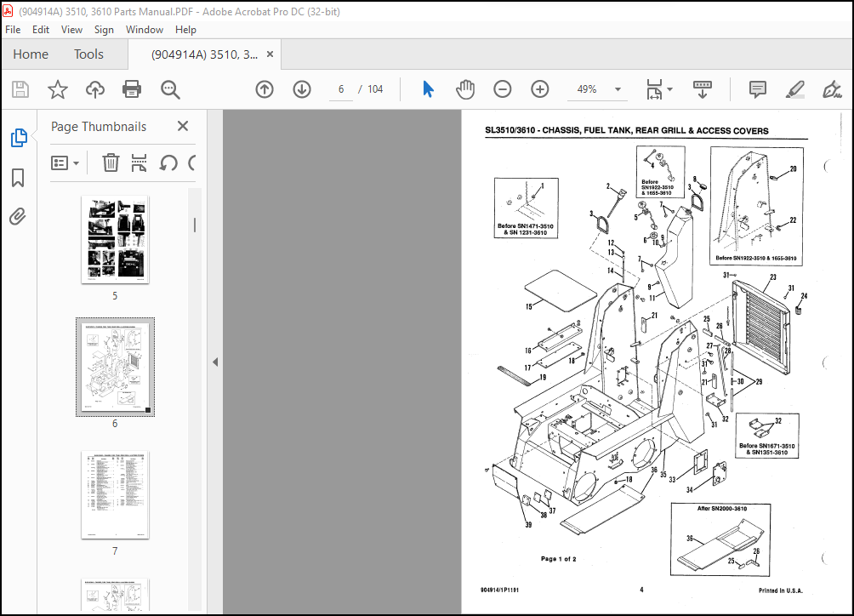
Task: Select the Highlight text pen tool
Action: pos(795,89)
